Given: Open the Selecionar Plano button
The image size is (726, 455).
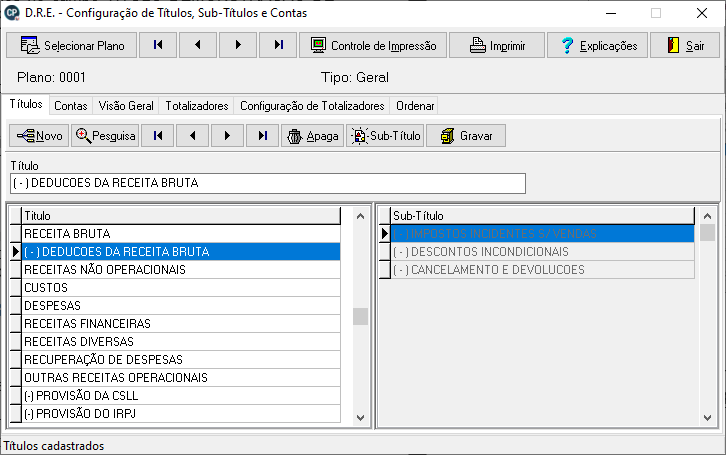Looking at the screenshot, I should (x=72, y=45).
